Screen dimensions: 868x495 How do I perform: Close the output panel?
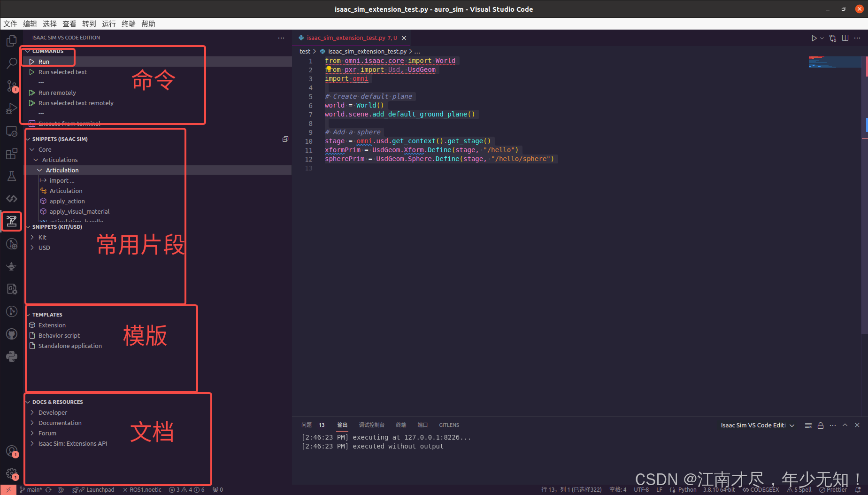pyautogui.click(x=857, y=425)
